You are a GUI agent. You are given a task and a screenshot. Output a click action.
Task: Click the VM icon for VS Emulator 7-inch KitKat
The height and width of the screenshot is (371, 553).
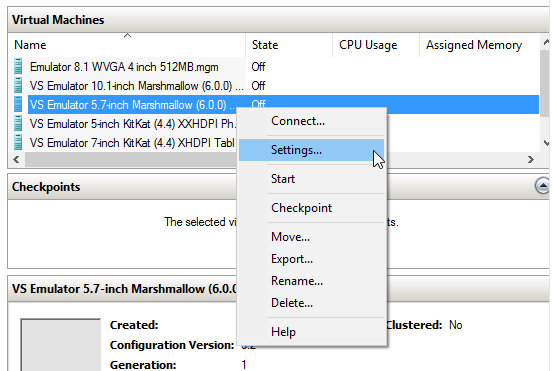[18, 142]
